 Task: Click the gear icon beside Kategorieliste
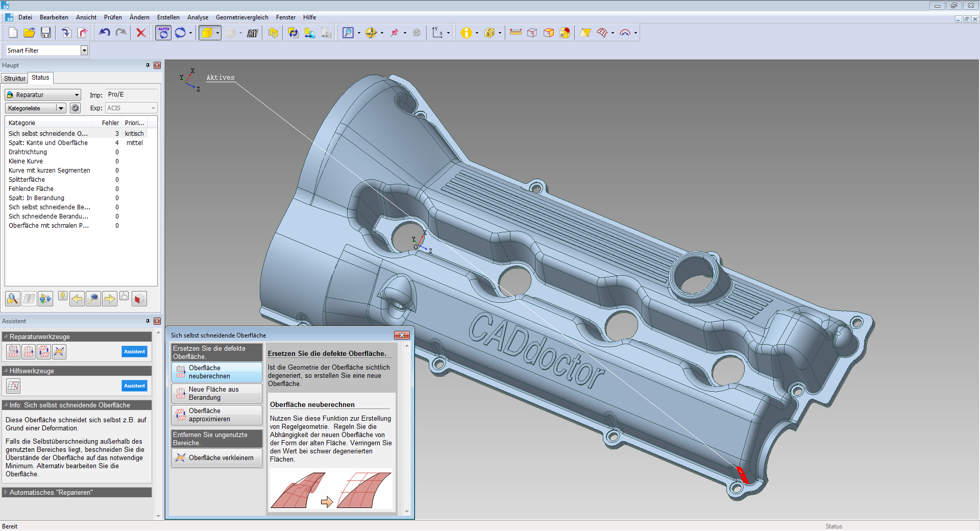pyautogui.click(x=75, y=108)
